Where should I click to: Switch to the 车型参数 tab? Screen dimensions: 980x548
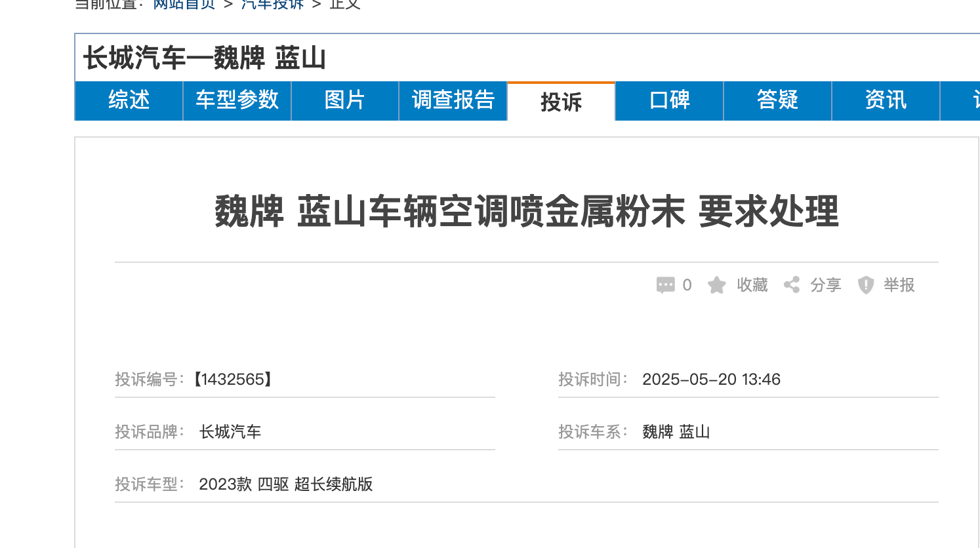(237, 100)
